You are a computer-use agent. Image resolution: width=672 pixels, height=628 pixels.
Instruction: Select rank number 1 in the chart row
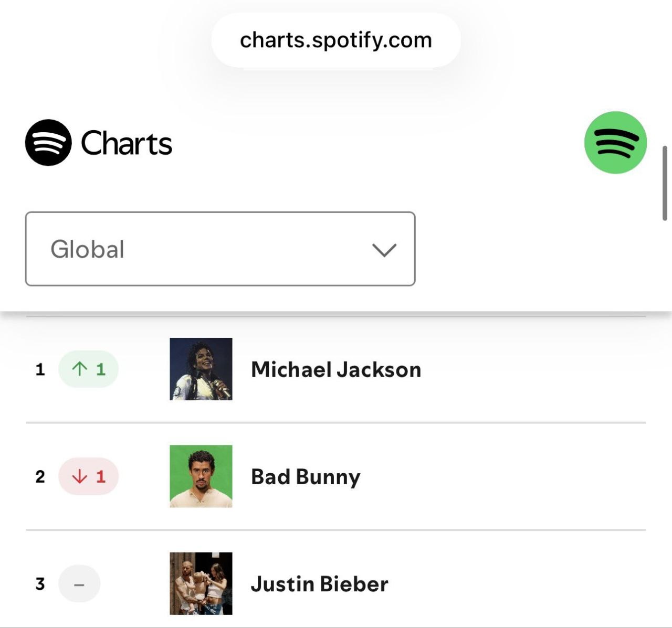point(40,369)
